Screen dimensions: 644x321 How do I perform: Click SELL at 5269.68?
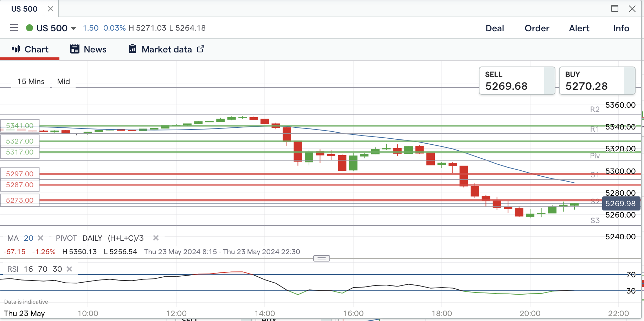pos(517,81)
